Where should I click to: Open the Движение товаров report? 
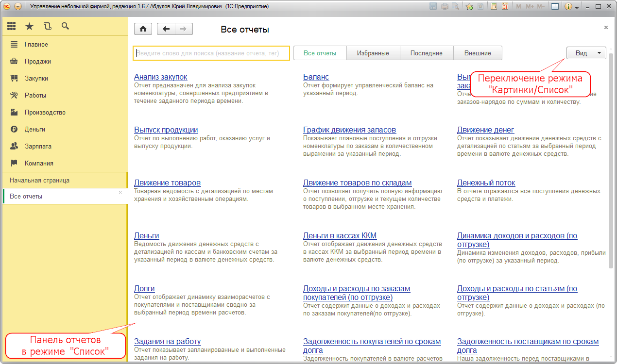(x=167, y=182)
